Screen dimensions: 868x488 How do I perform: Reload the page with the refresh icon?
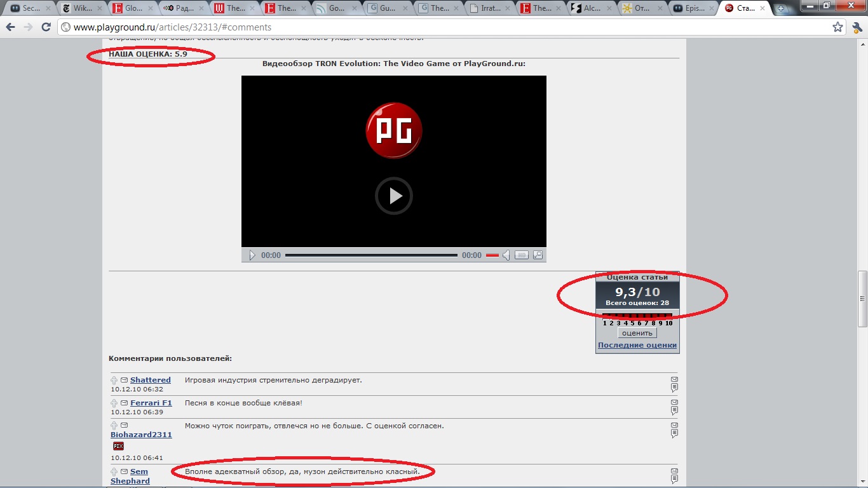pos(46,27)
